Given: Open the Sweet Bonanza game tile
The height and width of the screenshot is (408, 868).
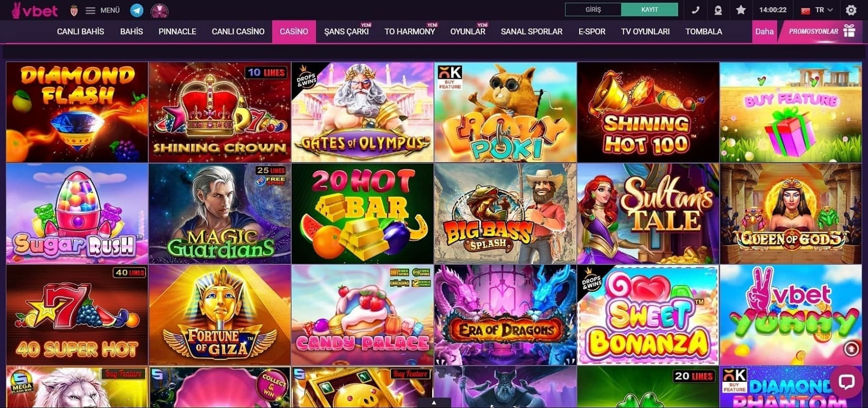Looking at the screenshot, I should (648, 315).
